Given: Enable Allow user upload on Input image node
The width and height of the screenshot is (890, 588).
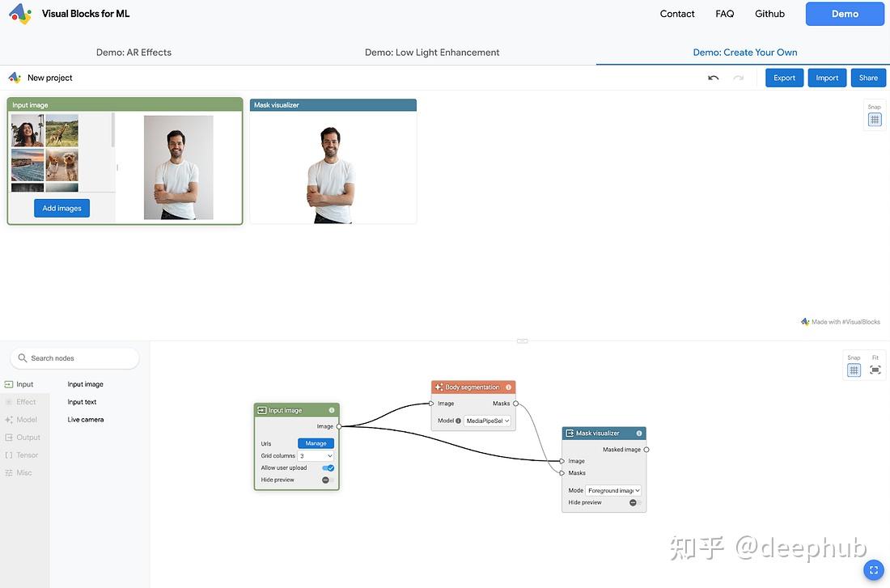Looking at the screenshot, I should [327, 467].
